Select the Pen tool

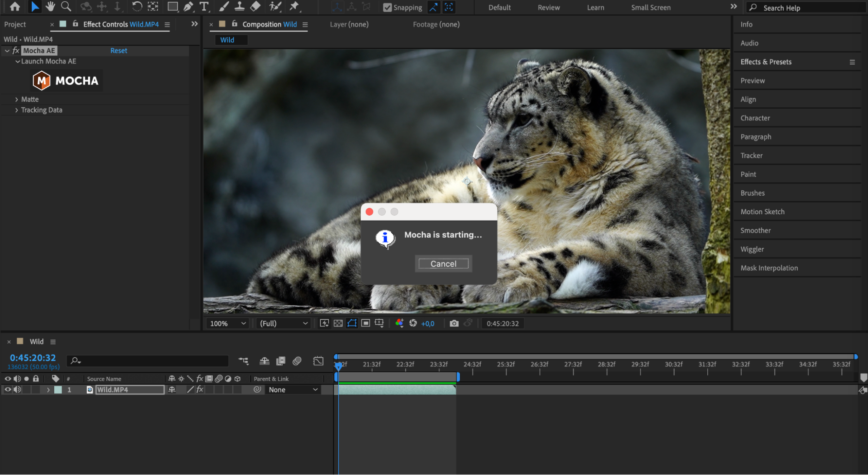click(188, 7)
